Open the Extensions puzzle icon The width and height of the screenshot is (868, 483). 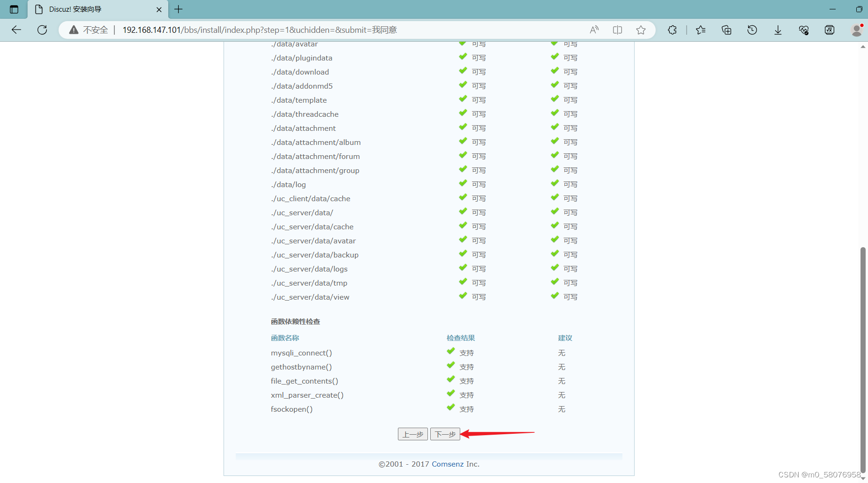click(x=672, y=30)
